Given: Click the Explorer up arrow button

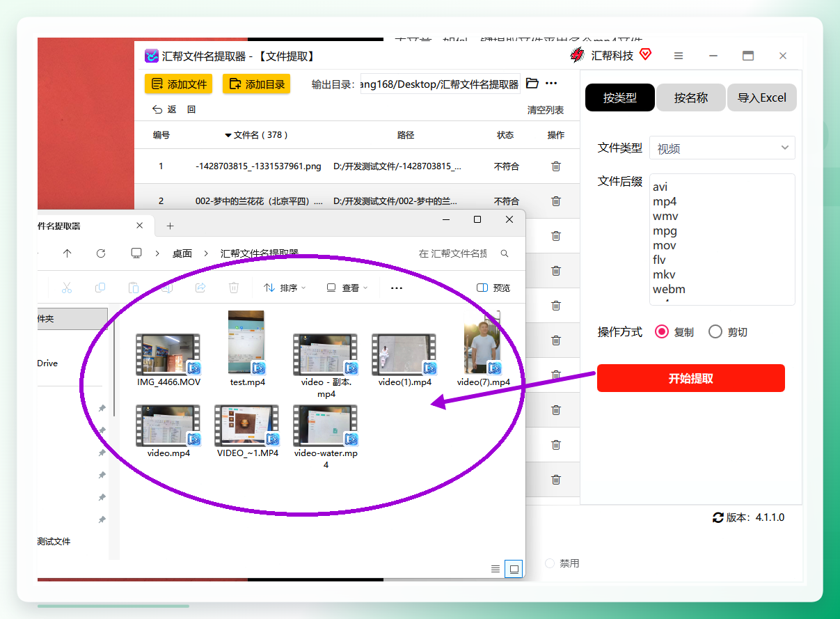Looking at the screenshot, I should pos(67,253).
